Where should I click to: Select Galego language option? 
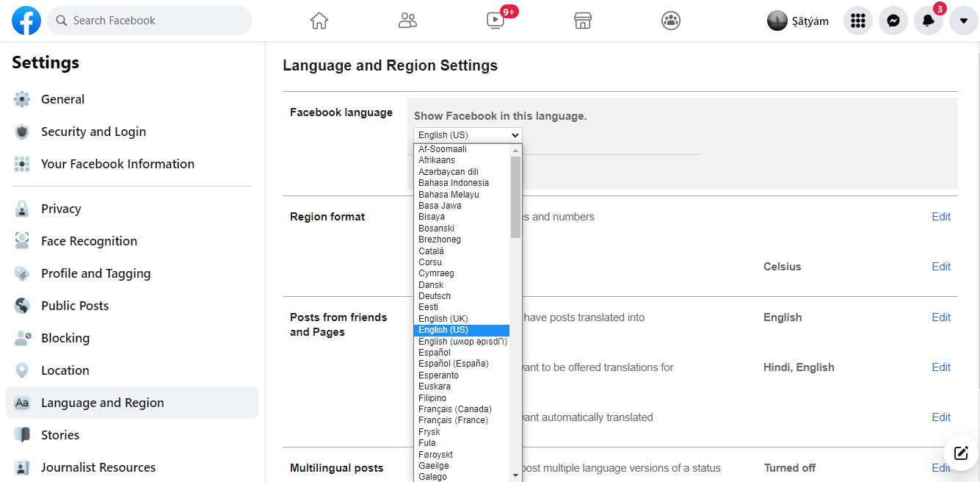(x=462, y=477)
